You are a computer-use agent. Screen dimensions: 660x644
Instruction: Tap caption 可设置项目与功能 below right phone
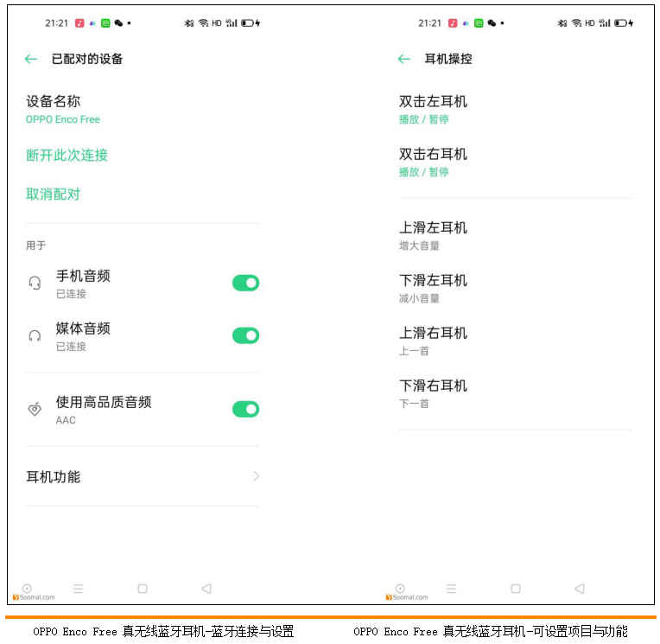(x=580, y=631)
